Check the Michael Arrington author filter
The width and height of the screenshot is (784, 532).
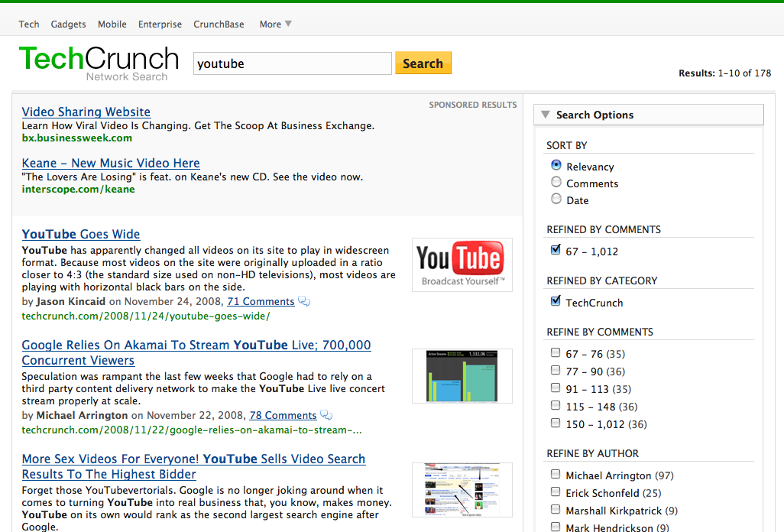556,475
